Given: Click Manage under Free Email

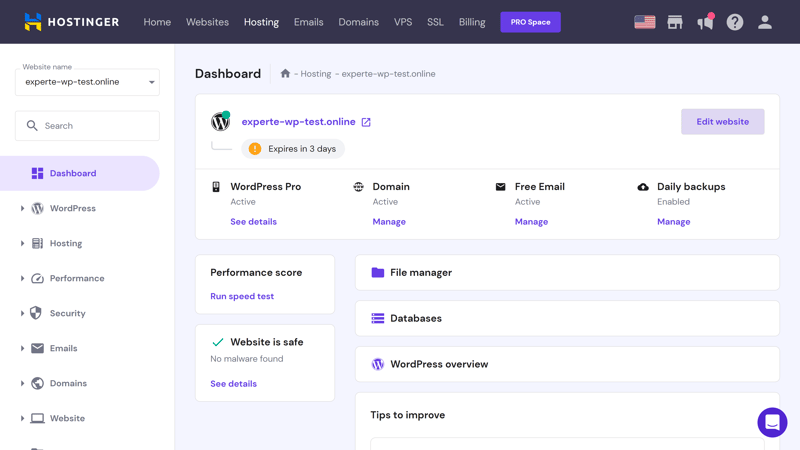Looking at the screenshot, I should click(531, 221).
